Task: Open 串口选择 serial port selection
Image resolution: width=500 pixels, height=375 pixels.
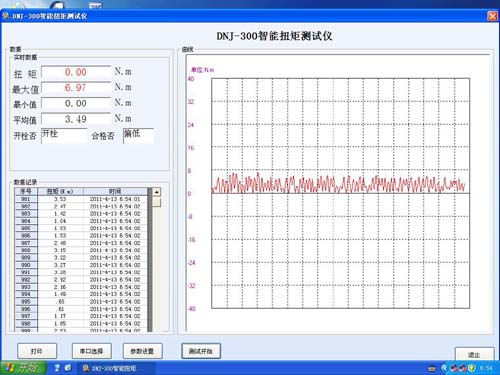Action: tap(92, 351)
